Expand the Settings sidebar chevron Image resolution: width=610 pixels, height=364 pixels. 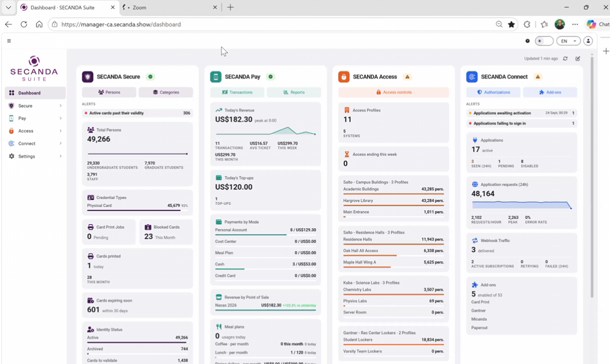60,156
